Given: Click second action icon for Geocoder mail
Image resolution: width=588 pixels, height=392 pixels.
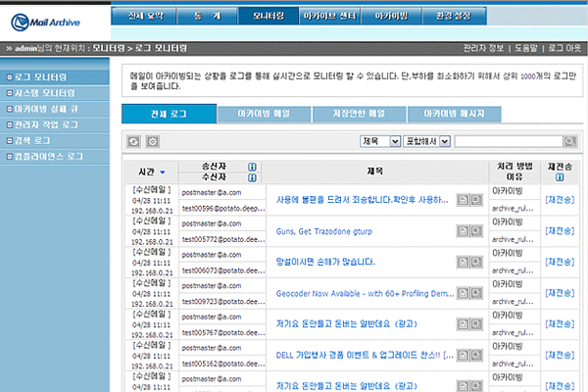Looking at the screenshot, I should [477, 294].
